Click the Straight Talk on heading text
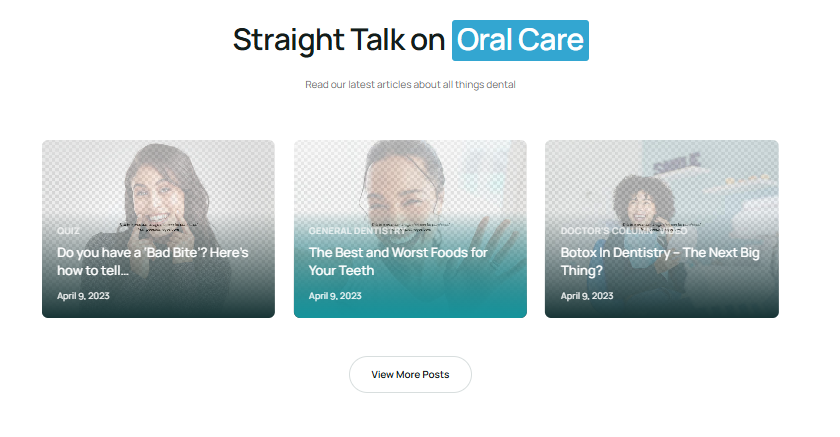The image size is (840, 437). 338,40
